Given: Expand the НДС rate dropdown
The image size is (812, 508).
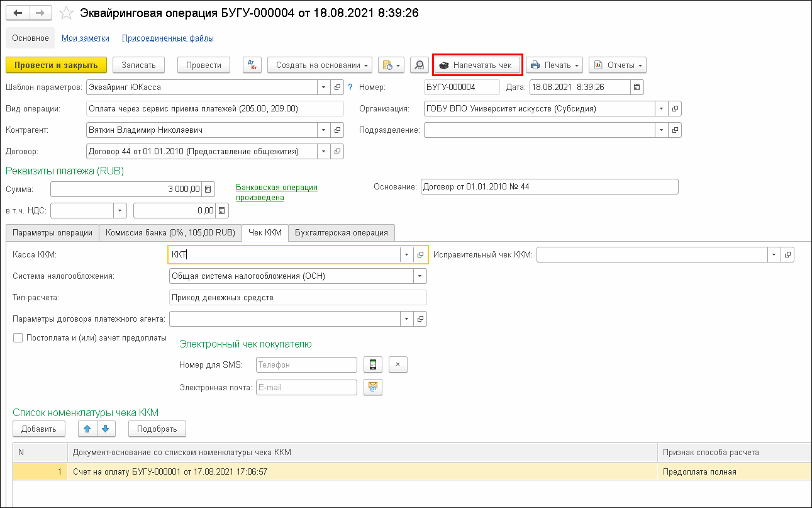Looking at the screenshot, I should (120, 210).
